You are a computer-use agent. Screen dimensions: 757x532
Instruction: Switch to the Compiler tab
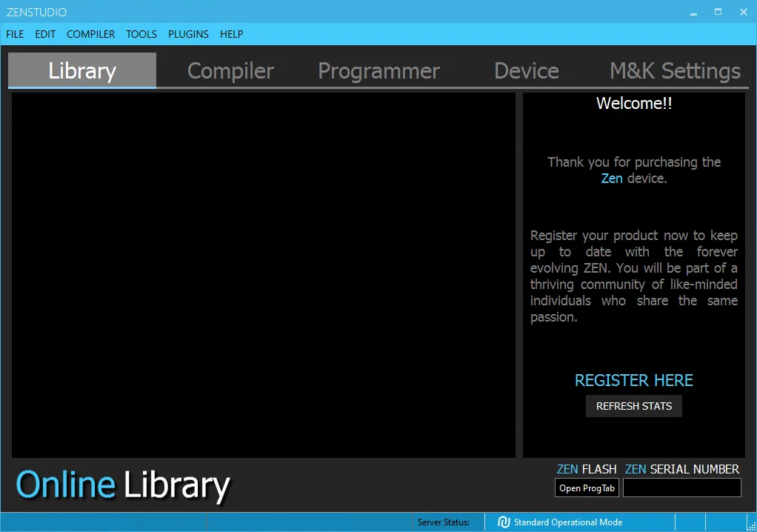click(230, 70)
